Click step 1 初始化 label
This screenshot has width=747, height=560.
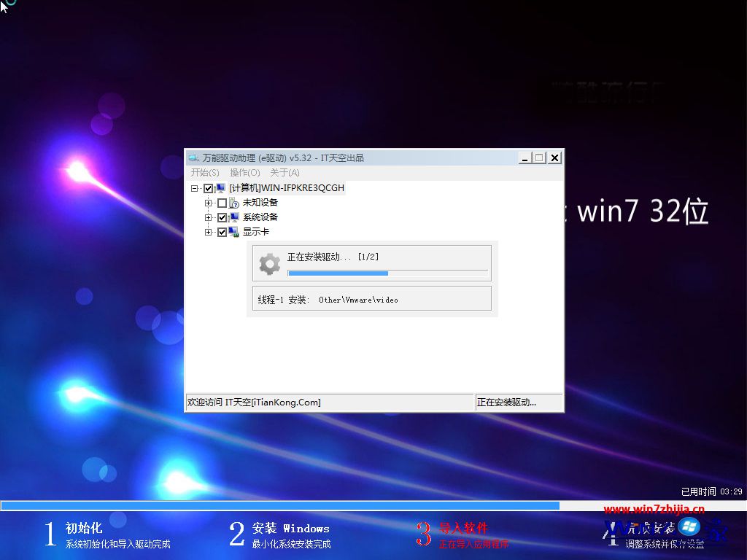[84, 528]
